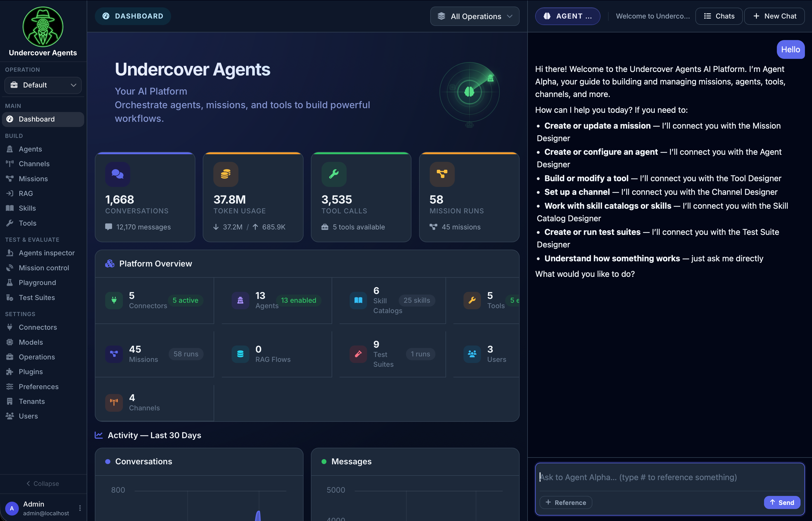Click the 12,170 messages text
Screen dimensions: 812x521
143,227
